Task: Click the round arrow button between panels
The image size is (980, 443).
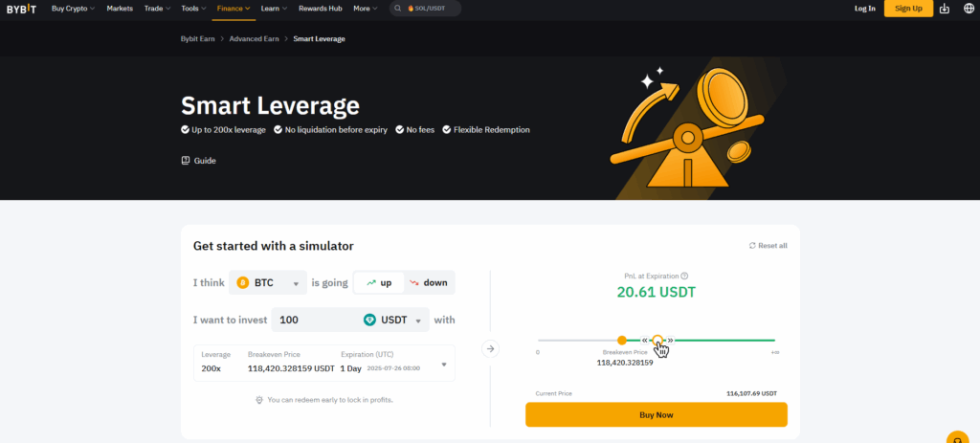Action: click(x=491, y=348)
